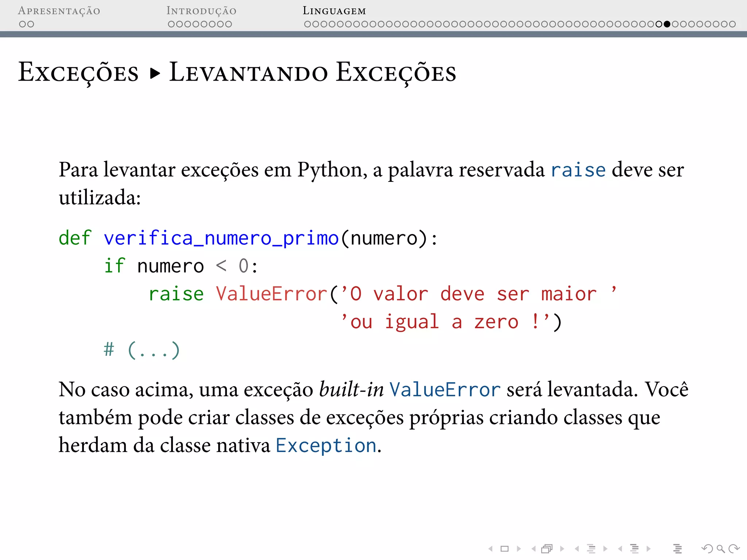
Task: Click the search magnifier icon
Action: point(720,549)
